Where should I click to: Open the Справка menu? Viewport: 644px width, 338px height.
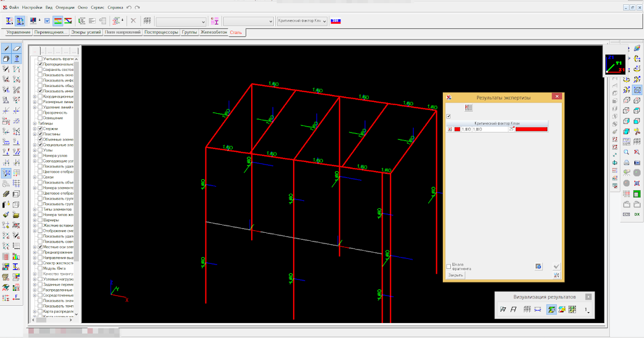click(115, 8)
